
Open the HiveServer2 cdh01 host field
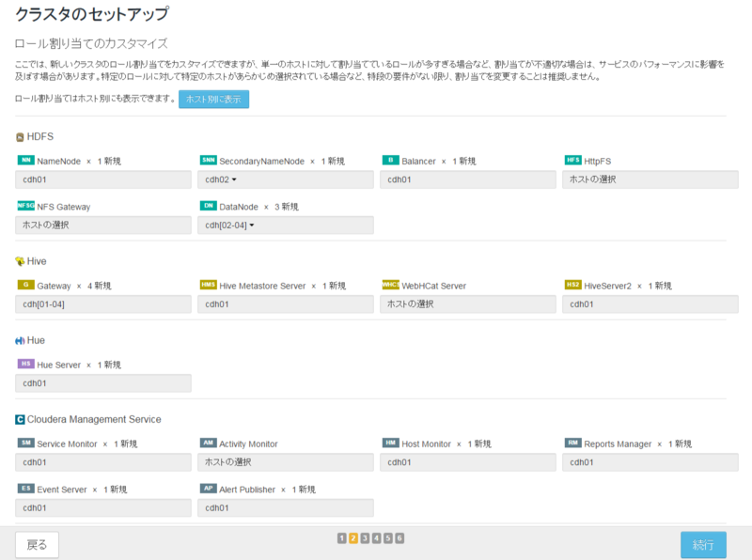pos(650,304)
